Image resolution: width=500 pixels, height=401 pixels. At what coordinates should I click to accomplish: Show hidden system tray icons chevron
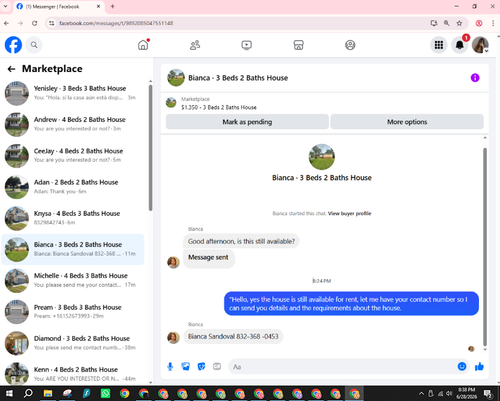click(x=421, y=394)
